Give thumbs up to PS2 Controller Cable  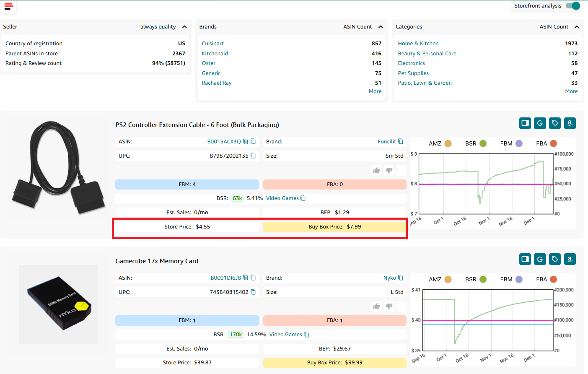(376, 170)
